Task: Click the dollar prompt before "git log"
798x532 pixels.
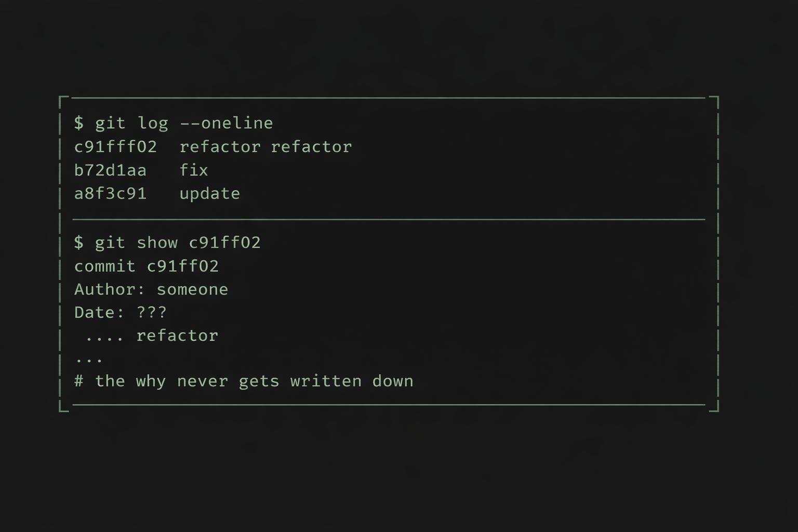Action: point(78,123)
